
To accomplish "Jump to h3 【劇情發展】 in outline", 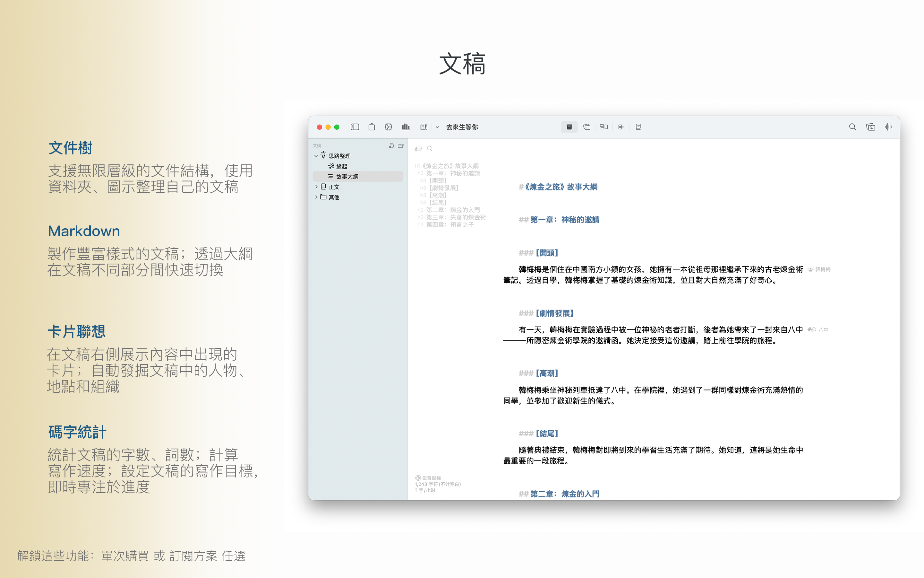I will coord(440,188).
